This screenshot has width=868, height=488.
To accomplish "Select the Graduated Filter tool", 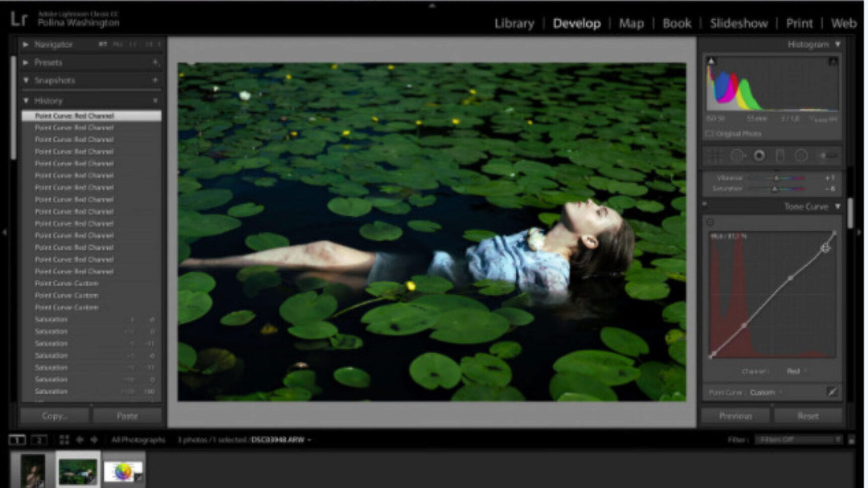I will click(780, 156).
